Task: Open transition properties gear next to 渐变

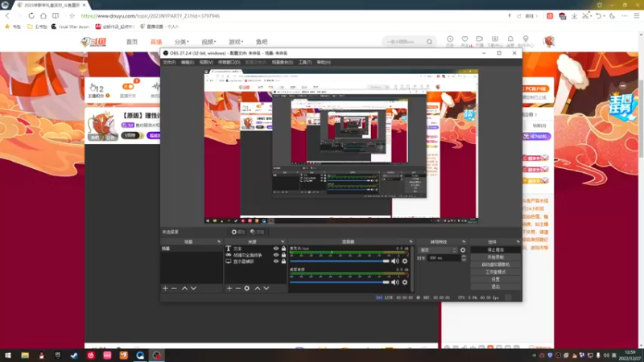Action: (x=463, y=250)
